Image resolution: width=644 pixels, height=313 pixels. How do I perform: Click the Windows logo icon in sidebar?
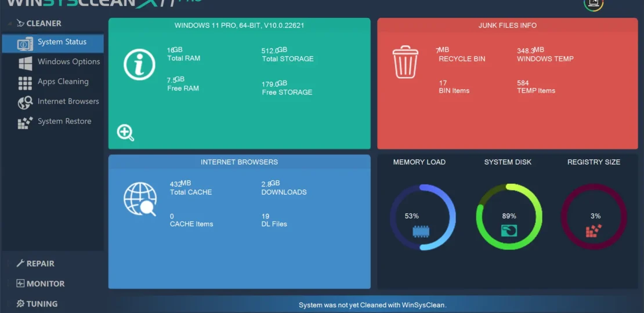click(x=26, y=64)
